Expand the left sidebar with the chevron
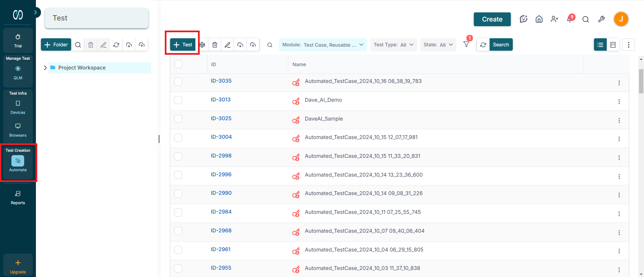 tap(36, 12)
